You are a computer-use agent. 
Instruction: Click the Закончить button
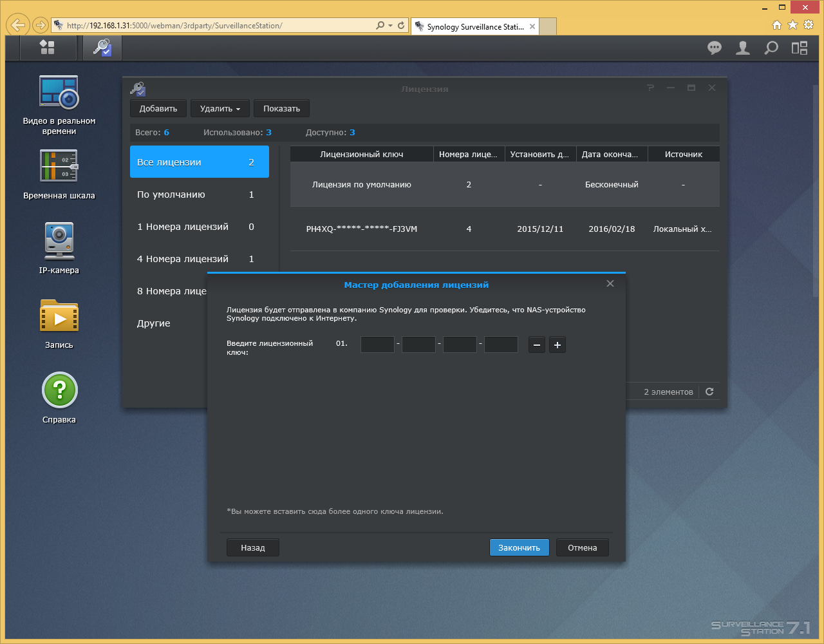pos(520,547)
